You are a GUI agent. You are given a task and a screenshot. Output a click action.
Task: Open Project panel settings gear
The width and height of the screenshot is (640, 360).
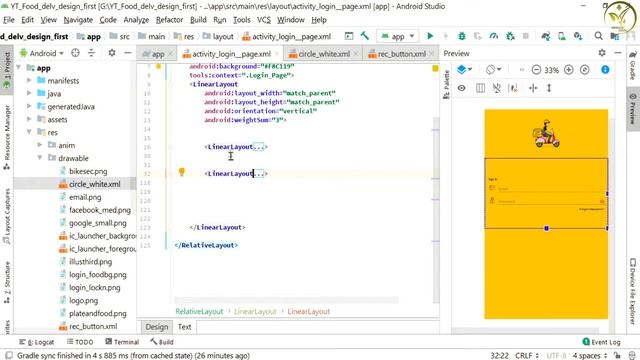(x=111, y=53)
